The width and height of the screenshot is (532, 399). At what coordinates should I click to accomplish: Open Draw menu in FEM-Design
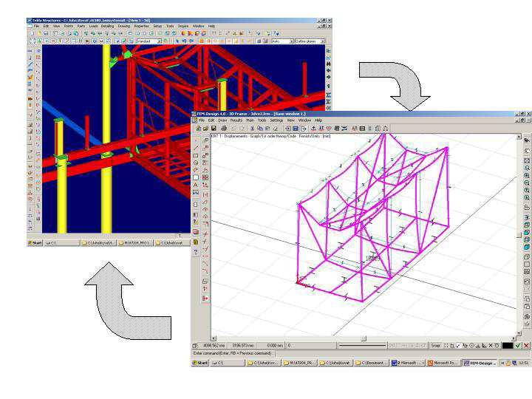[x=222, y=120]
